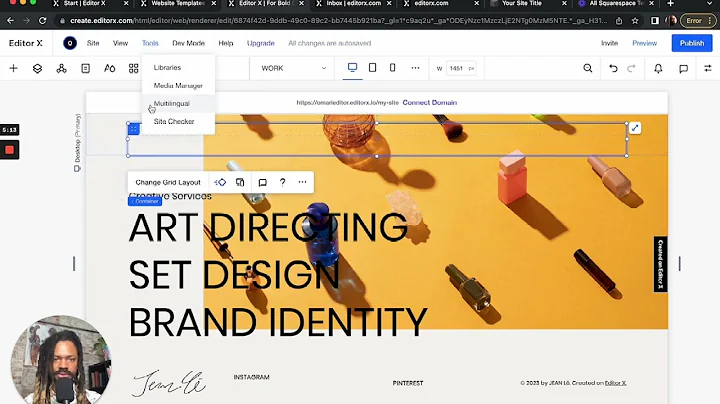This screenshot has height=404, width=720.
Task: Switch to Your Site Title browser tab
Action: coord(522,4)
